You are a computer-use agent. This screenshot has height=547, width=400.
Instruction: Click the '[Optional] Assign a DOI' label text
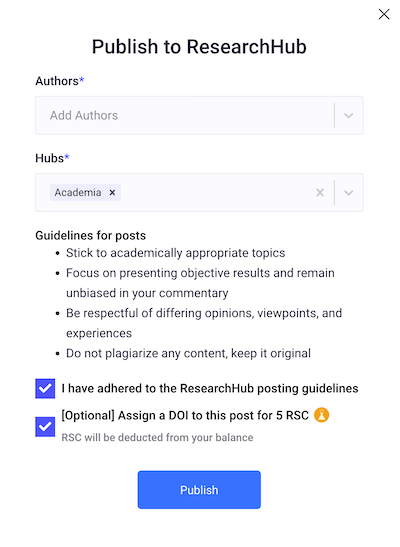185,415
